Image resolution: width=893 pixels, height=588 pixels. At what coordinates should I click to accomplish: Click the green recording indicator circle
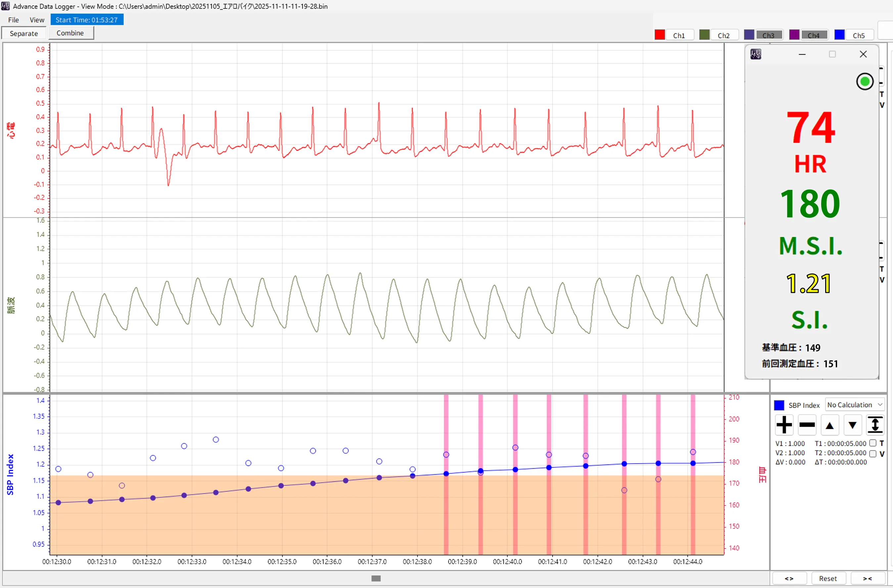click(865, 81)
